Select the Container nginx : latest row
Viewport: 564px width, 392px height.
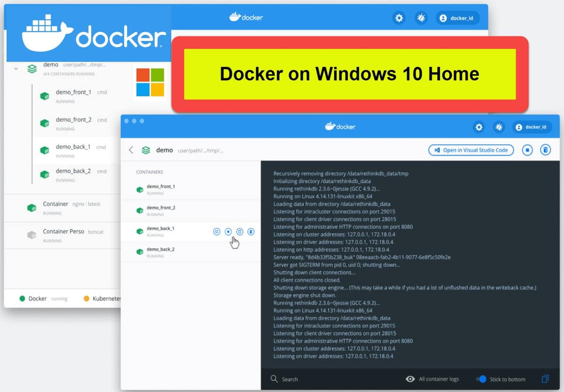[63, 208]
